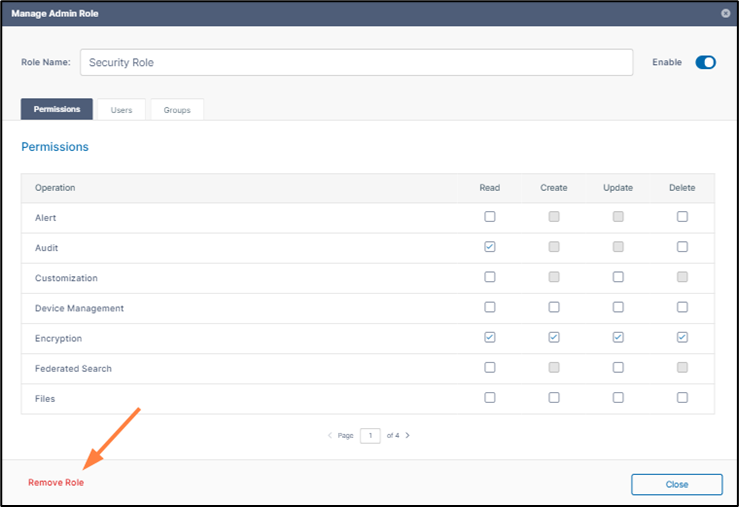Close dialog using the title bar X icon
739x507 pixels.
(x=725, y=13)
